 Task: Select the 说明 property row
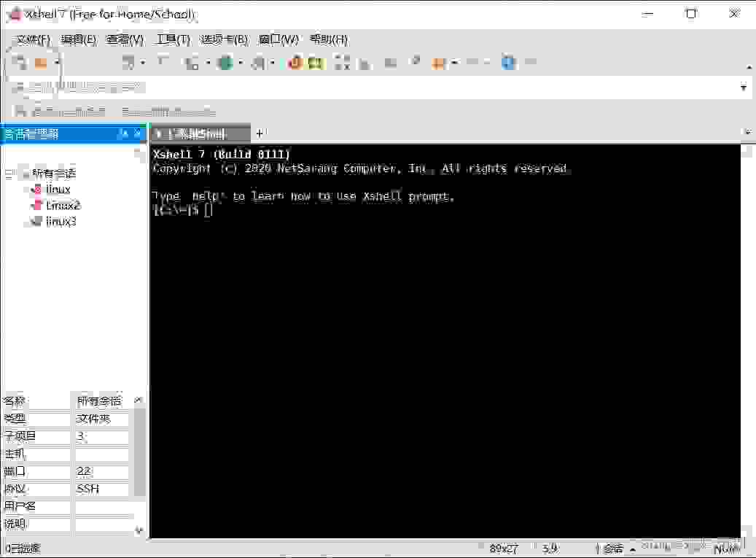tap(67, 524)
